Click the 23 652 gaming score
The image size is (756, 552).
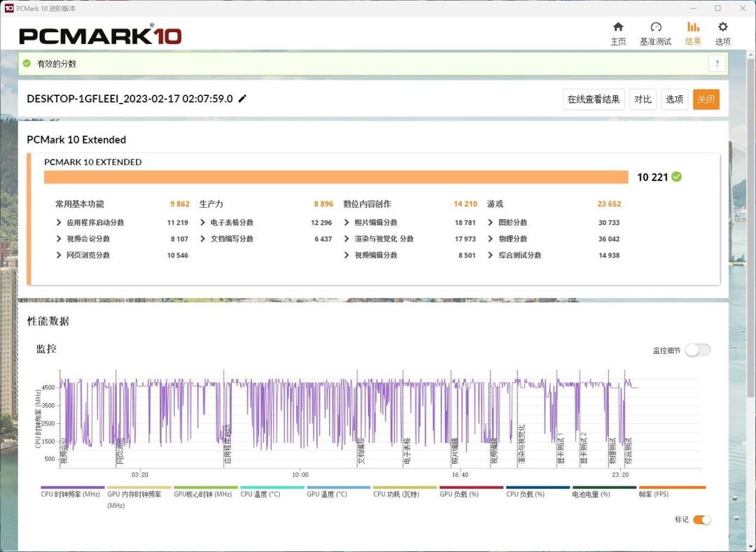[x=609, y=204]
